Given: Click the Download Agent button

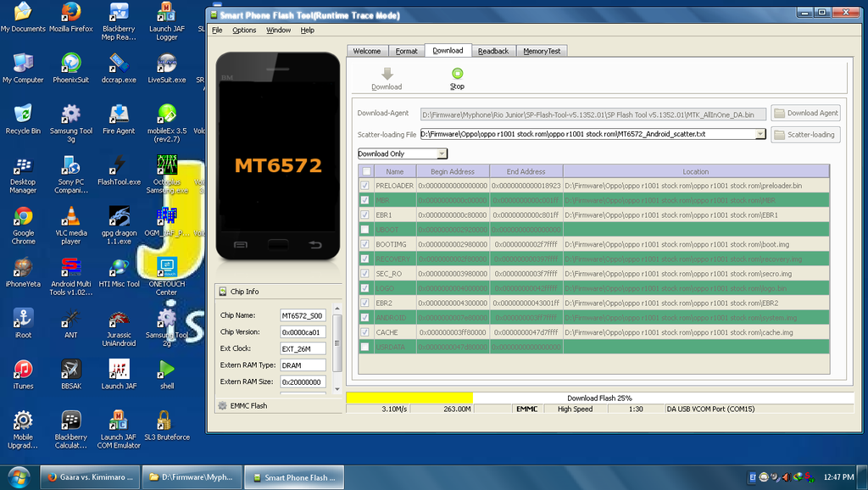Looking at the screenshot, I should [x=805, y=113].
